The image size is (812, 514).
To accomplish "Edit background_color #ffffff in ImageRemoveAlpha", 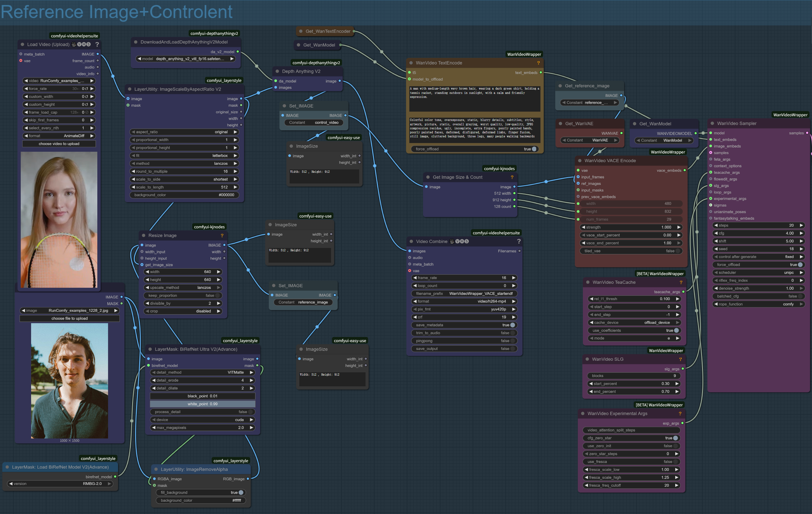I will (201, 500).
